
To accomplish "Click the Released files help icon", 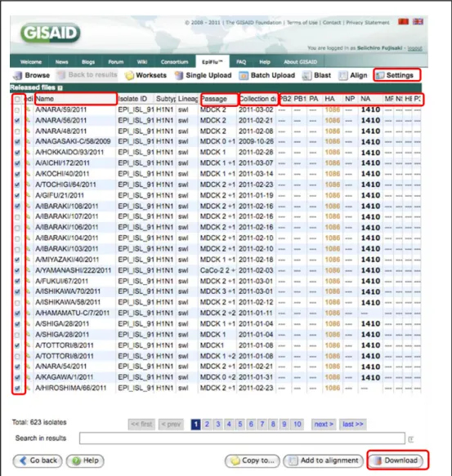I will pos(60,88).
